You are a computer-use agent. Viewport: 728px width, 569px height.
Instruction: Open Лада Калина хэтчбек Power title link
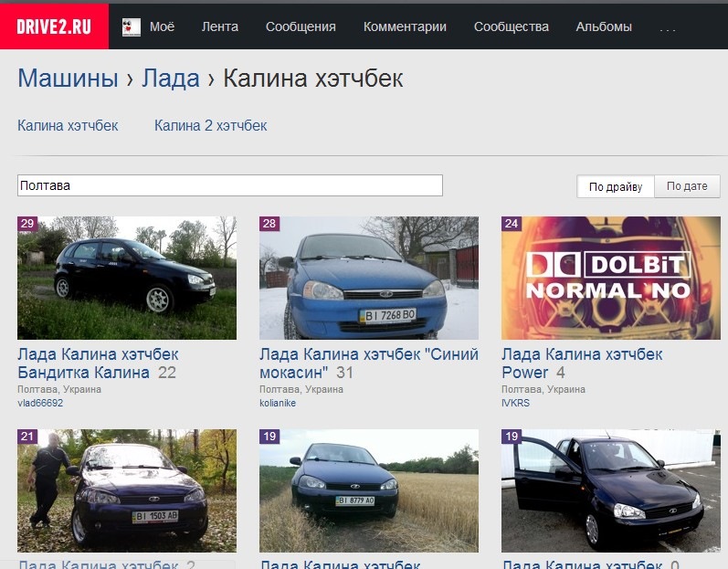[x=582, y=364]
